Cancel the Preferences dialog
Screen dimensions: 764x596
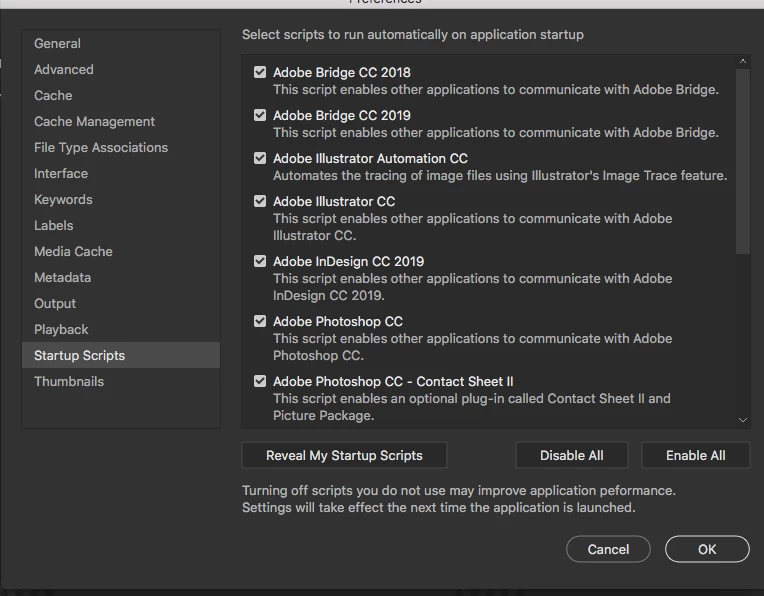(608, 549)
